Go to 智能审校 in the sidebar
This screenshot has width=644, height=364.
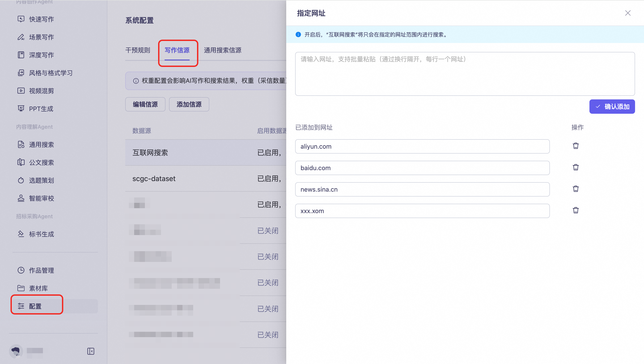coord(41,198)
